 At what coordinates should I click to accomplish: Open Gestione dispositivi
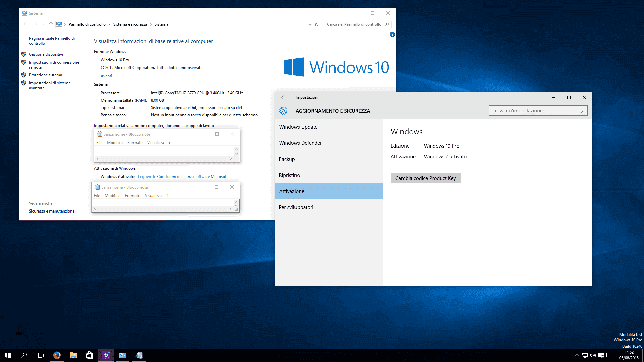point(46,54)
